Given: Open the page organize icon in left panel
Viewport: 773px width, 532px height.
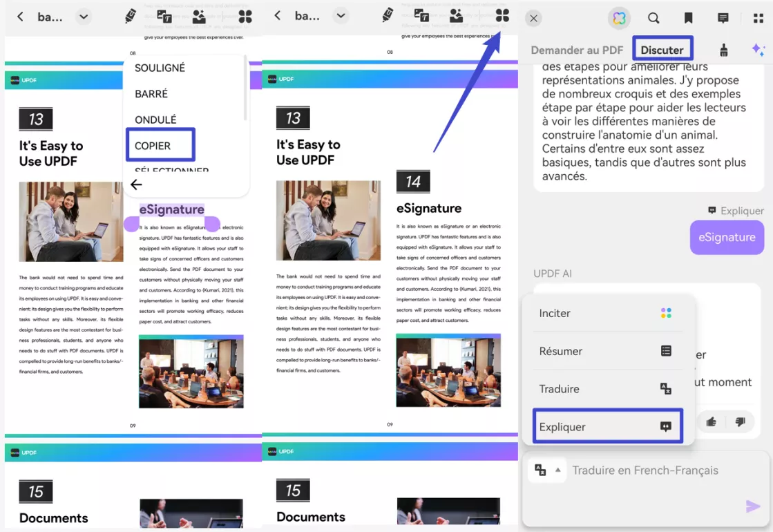Looking at the screenshot, I should click(x=199, y=17).
